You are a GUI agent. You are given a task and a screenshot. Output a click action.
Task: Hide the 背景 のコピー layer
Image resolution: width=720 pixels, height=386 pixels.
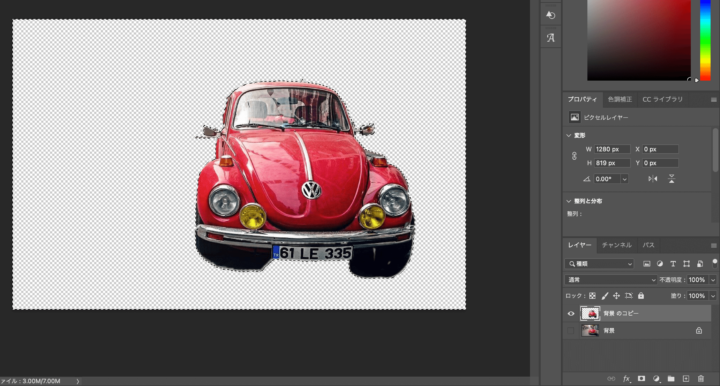click(571, 313)
